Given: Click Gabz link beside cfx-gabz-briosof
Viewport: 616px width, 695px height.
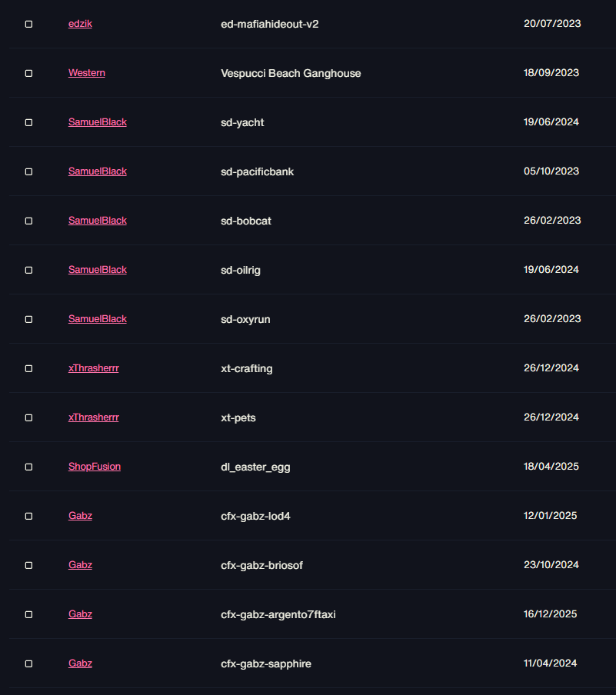Looking at the screenshot, I should coord(80,564).
